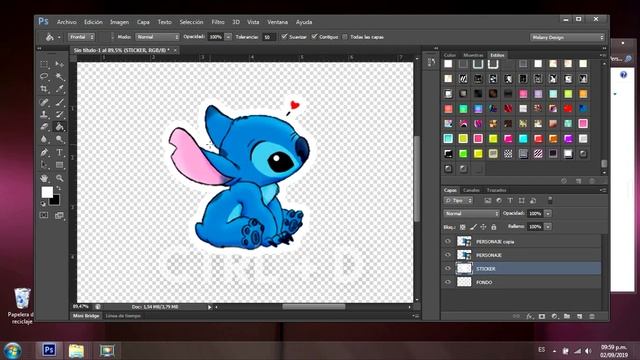Switch to the Muestras tab
This screenshot has height=360, width=640.
tap(473, 55)
